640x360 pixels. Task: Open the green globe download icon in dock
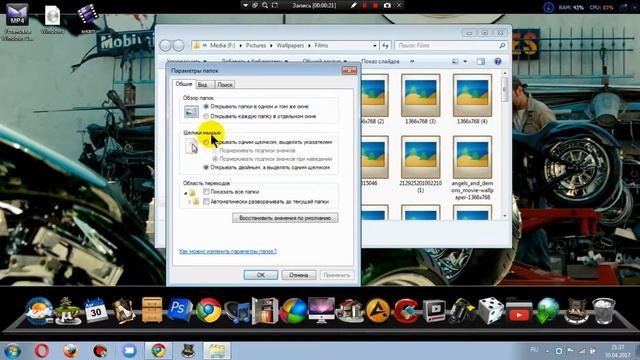tap(547, 311)
